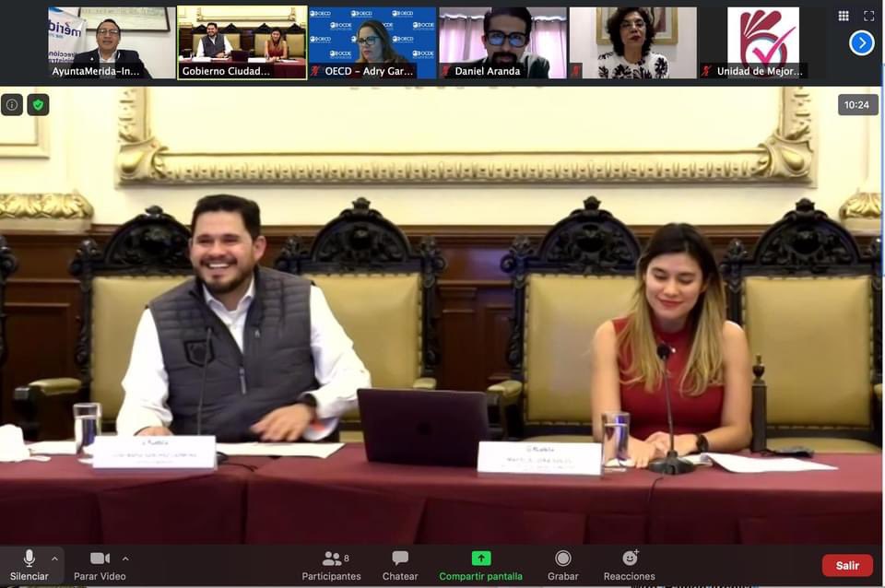The height and width of the screenshot is (588, 885).
Task: Open video options arrow next to Parar Video
Action: pos(125,559)
